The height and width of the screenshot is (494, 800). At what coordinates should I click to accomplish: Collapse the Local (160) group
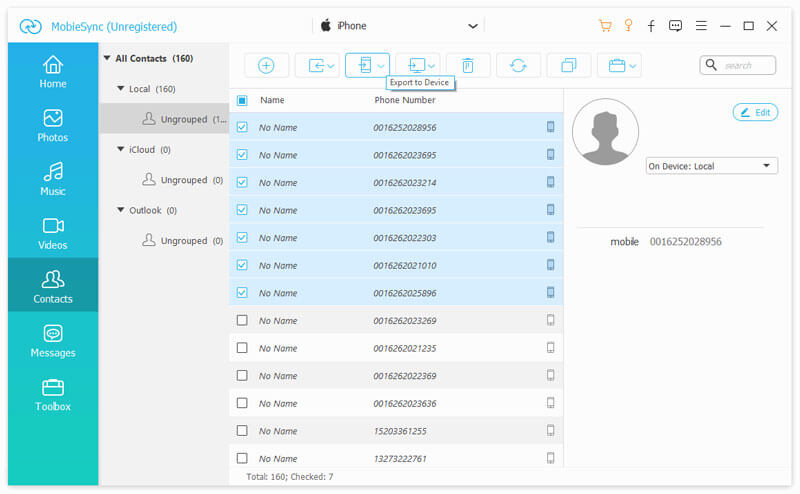click(121, 88)
